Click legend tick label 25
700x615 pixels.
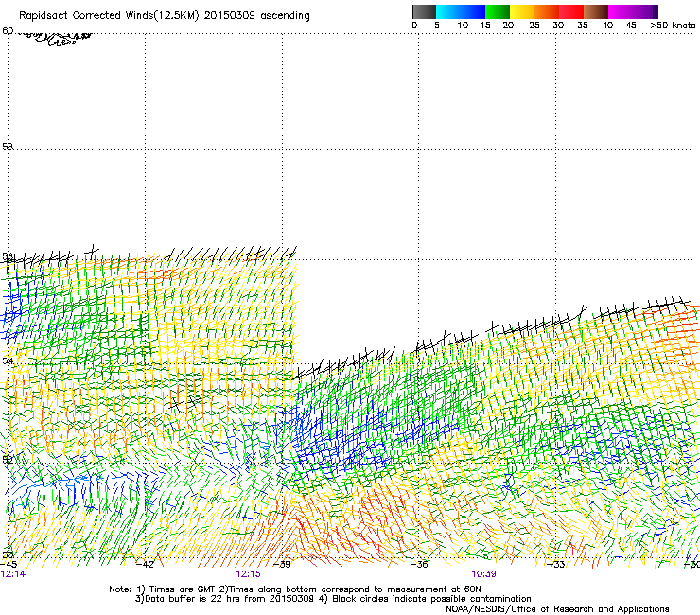click(534, 26)
